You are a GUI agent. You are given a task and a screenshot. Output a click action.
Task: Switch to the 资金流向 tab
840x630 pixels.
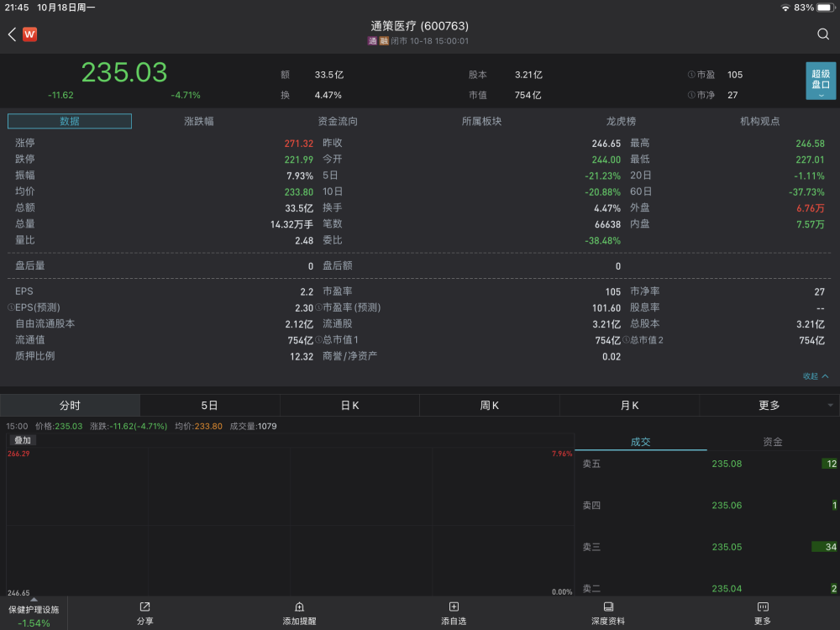click(x=338, y=121)
